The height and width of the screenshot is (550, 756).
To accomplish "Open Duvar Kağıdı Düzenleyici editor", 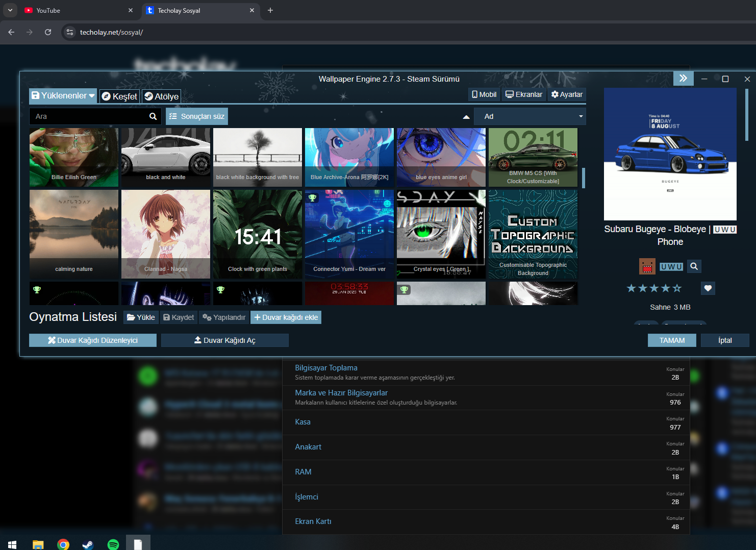I will pyautogui.click(x=93, y=340).
